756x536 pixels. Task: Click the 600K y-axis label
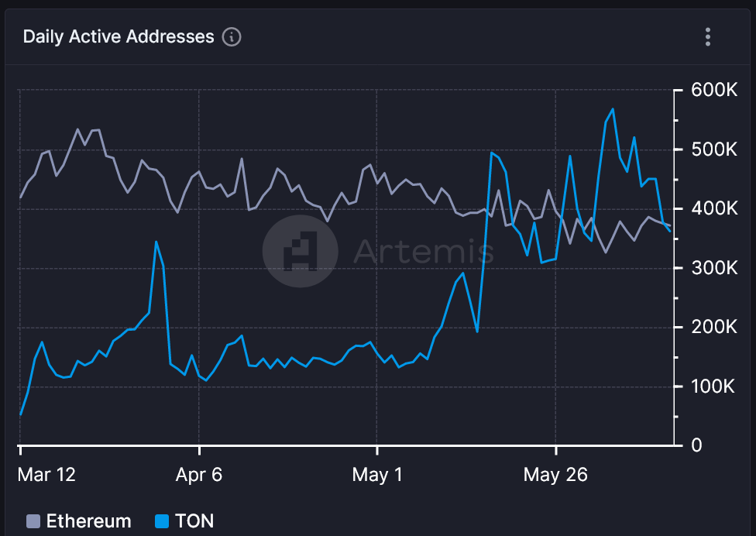point(714,90)
